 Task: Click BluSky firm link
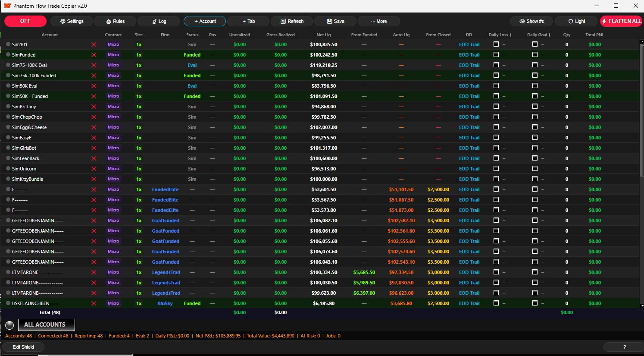tap(165, 303)
